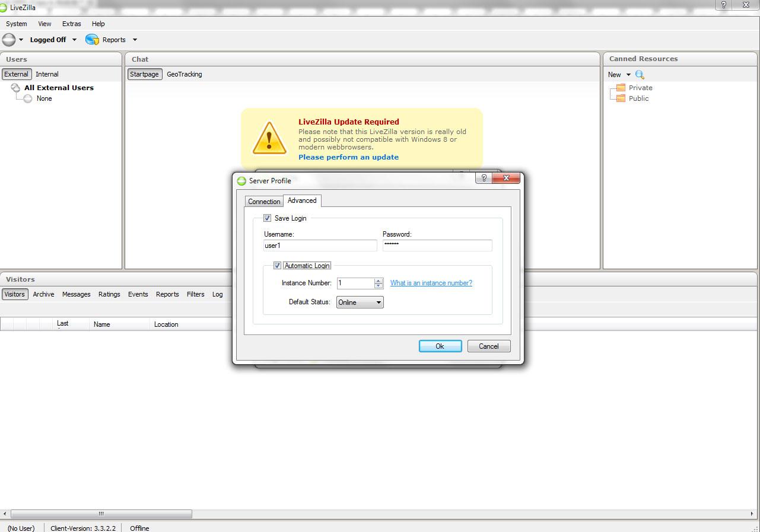Click the All External Users icon

coord(16,88)
